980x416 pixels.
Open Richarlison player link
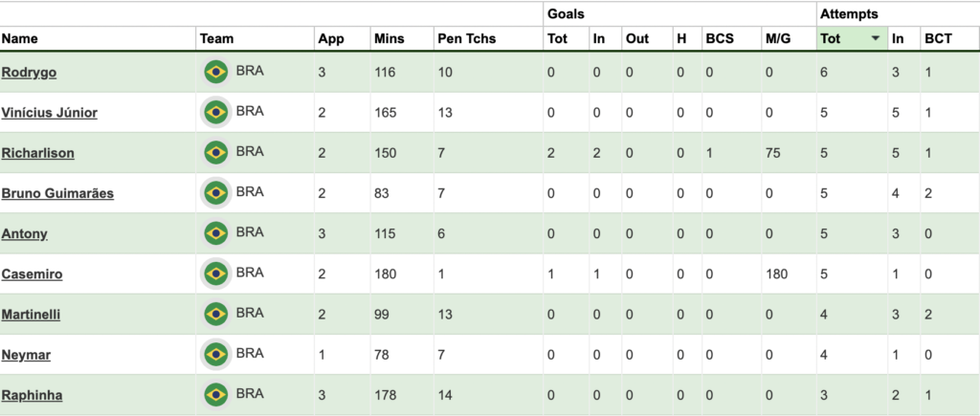[x=37, y=153]
